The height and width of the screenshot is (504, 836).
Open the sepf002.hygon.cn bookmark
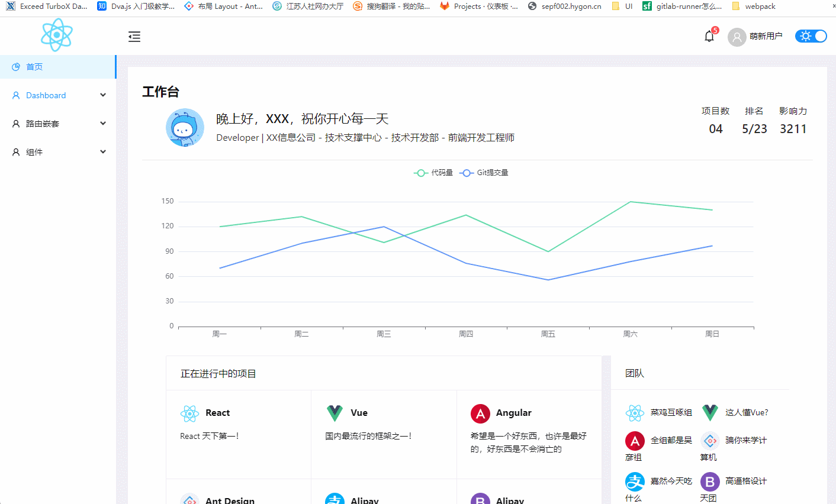coord(564,7)
